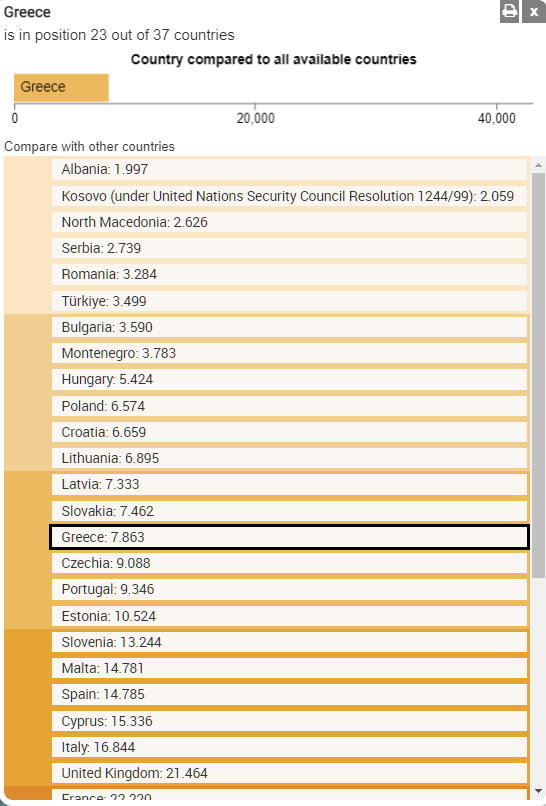Select Malta: 14.781 row
This screenshot has height=806, width=546.
(x=289, y=668)
